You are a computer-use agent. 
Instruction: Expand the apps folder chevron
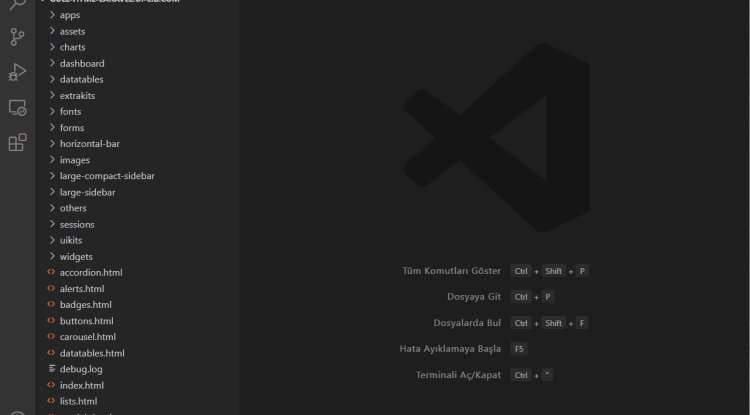tap(52, 15)
